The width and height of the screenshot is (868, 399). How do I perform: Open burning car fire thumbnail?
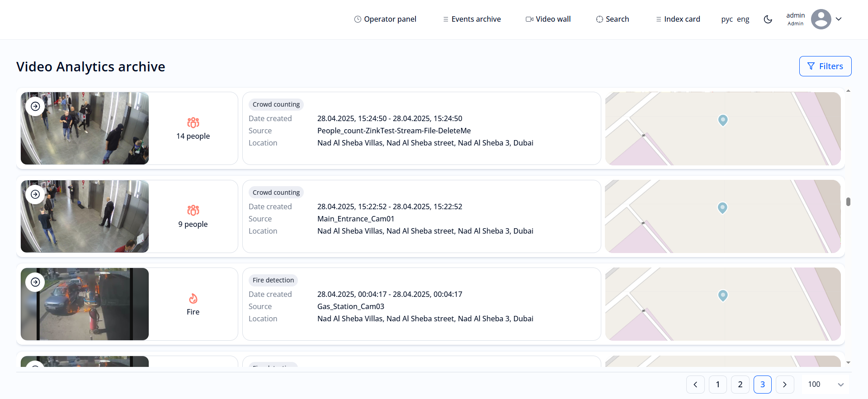pyautogui.click(x=85, y=304)
